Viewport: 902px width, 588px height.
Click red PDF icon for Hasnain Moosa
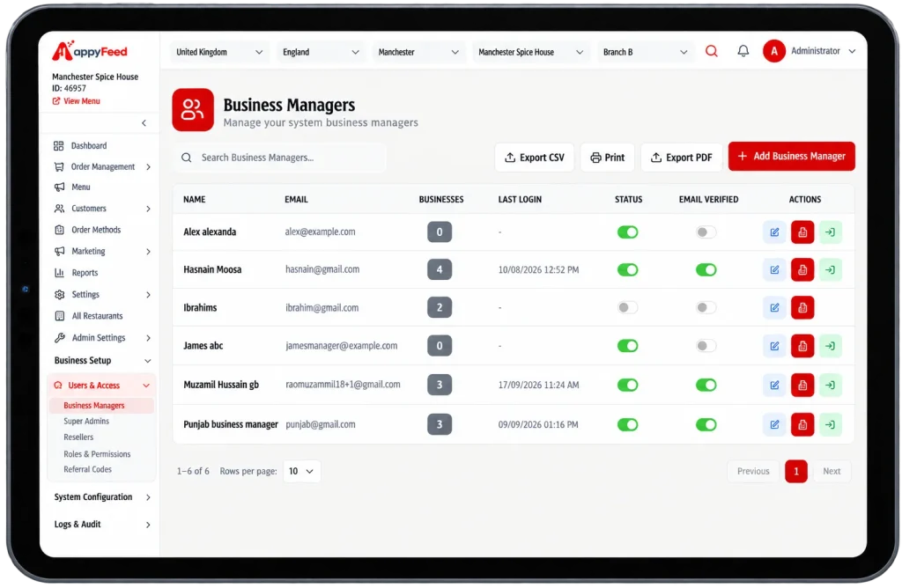click(802, 269)
